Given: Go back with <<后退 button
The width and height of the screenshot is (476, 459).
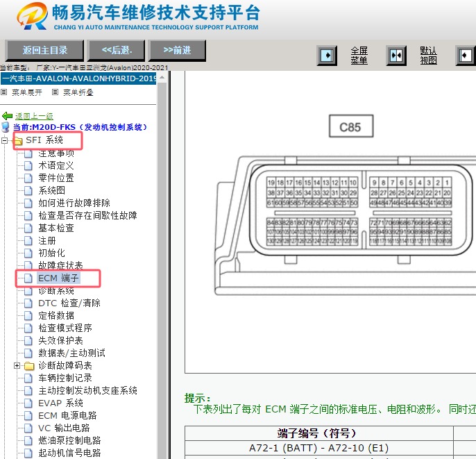Looking at the screenshot, I should coord(117,51).
